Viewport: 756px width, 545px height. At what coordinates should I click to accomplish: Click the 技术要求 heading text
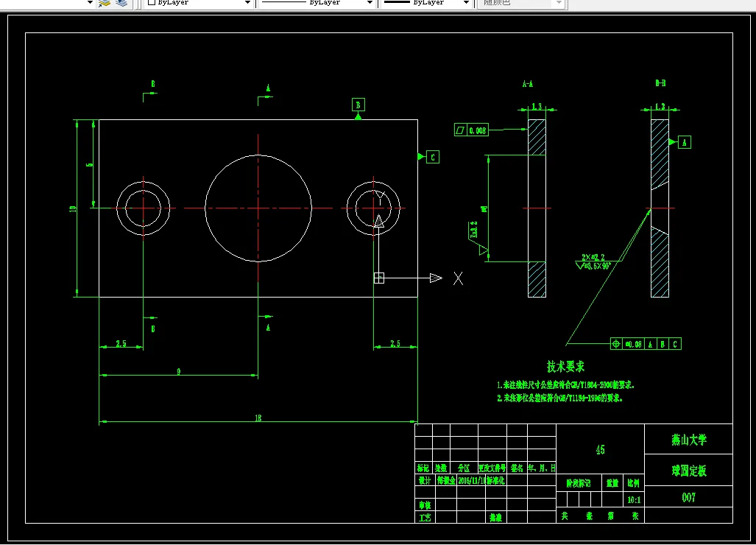tap(565, 367)
